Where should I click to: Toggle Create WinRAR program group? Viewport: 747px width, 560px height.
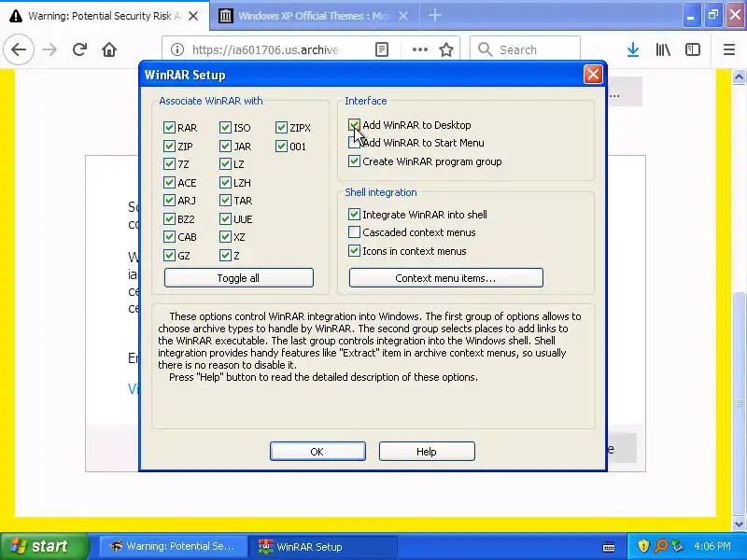[354, 161]
